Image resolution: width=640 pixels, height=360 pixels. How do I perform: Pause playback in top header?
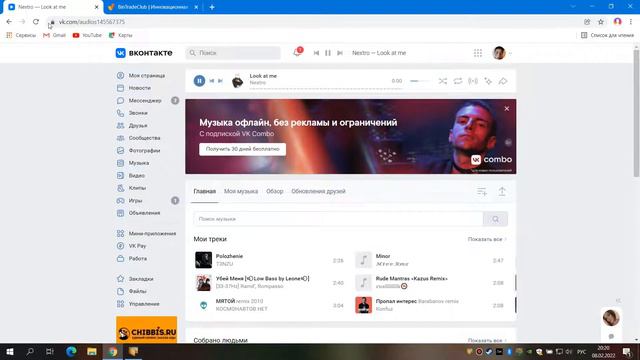pos(328,53)
